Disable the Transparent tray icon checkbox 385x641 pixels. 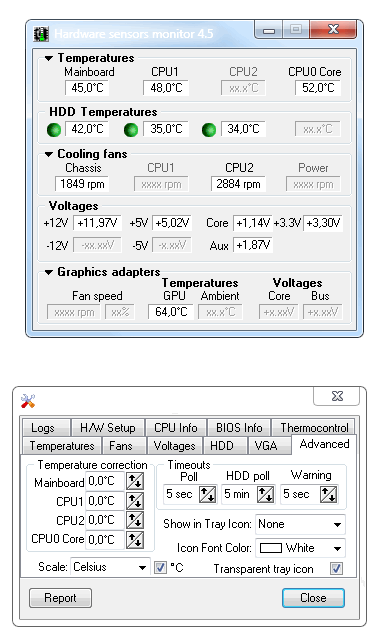(336, 569)
